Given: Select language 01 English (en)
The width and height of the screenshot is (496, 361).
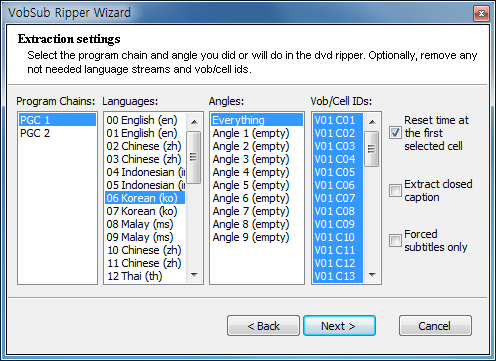Looking at the screenshot, I should (145, 133).
